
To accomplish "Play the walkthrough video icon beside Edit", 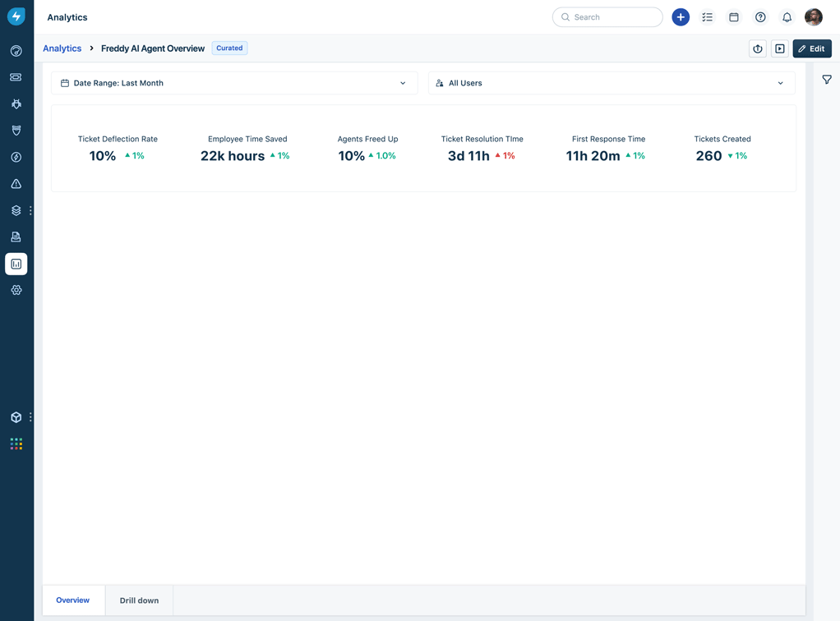I will [779, 48].
